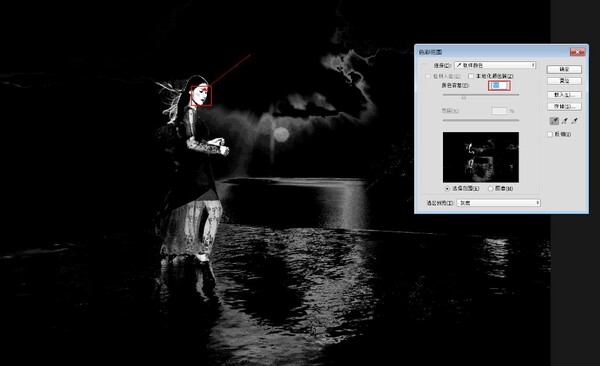
Task: Click the glowing moon in the canvas
Action: (281, 134)
